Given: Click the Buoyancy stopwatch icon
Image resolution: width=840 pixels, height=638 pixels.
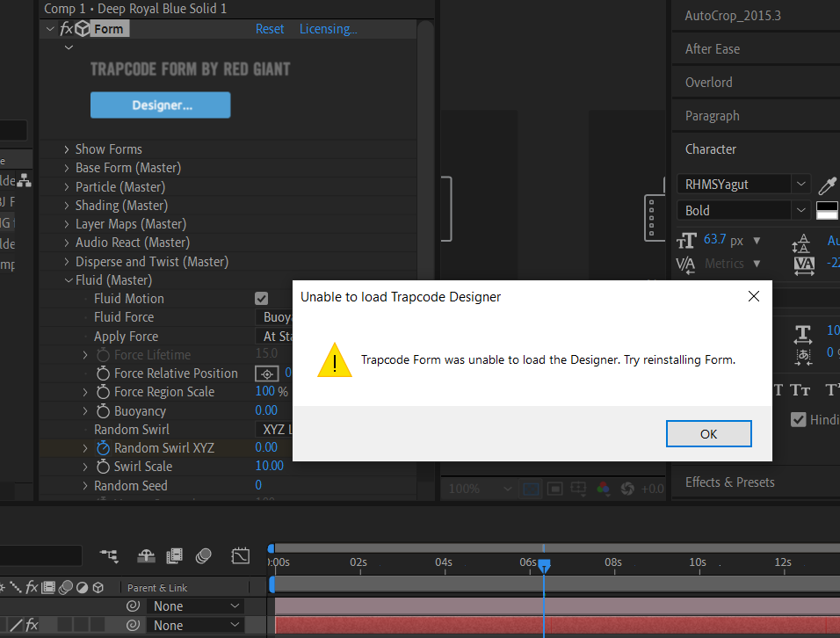Looking at the screenshot, I should click(x=103, y=411).
